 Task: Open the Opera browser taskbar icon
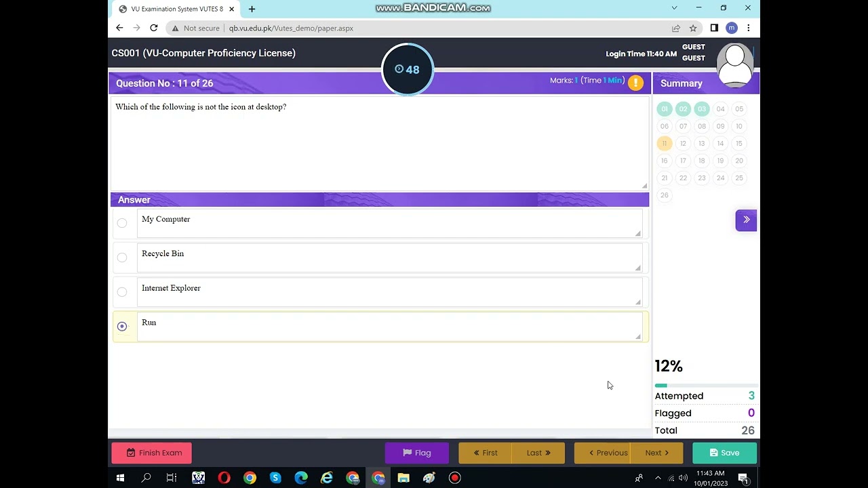coord(224,478)
